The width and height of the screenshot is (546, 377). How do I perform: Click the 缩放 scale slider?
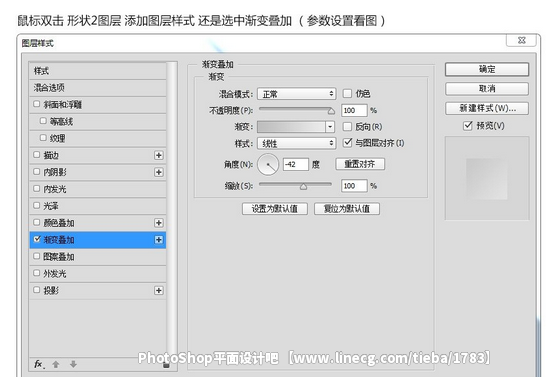(295, 186)
